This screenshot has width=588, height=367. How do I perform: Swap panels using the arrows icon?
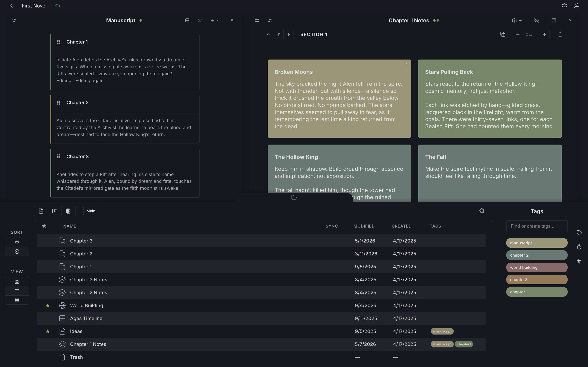tap(257, 20)
